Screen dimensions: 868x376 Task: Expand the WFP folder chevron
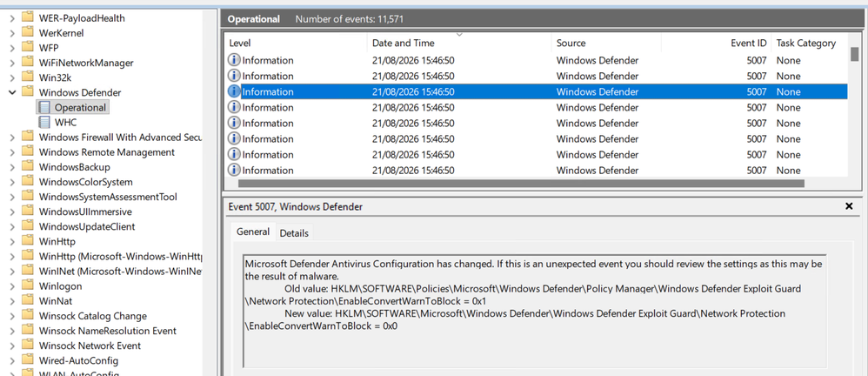click(12, 48)
